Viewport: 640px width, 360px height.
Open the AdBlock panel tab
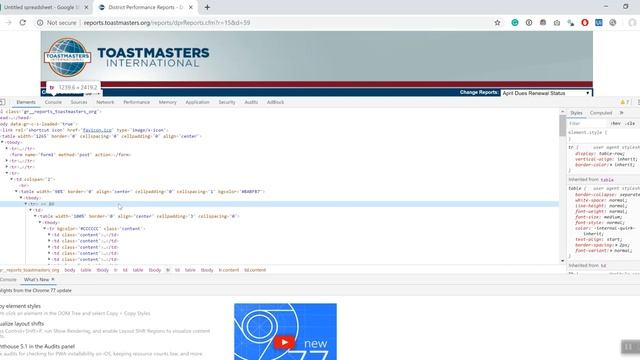click(275, 102)
